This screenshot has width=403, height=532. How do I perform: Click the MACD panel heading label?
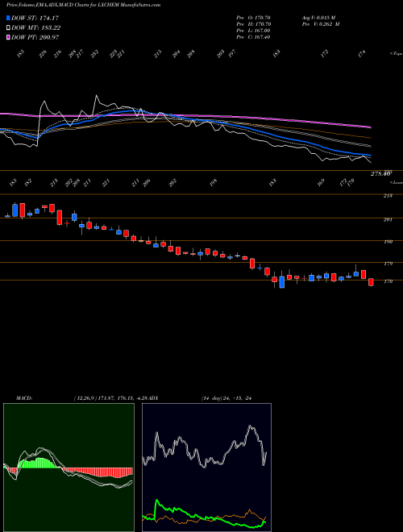point(23,398)
